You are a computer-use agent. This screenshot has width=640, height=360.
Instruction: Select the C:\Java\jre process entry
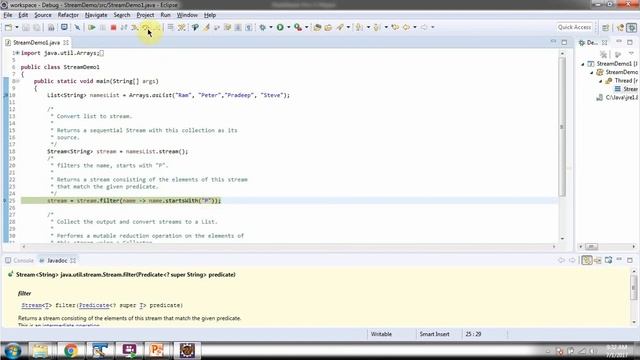617,98
